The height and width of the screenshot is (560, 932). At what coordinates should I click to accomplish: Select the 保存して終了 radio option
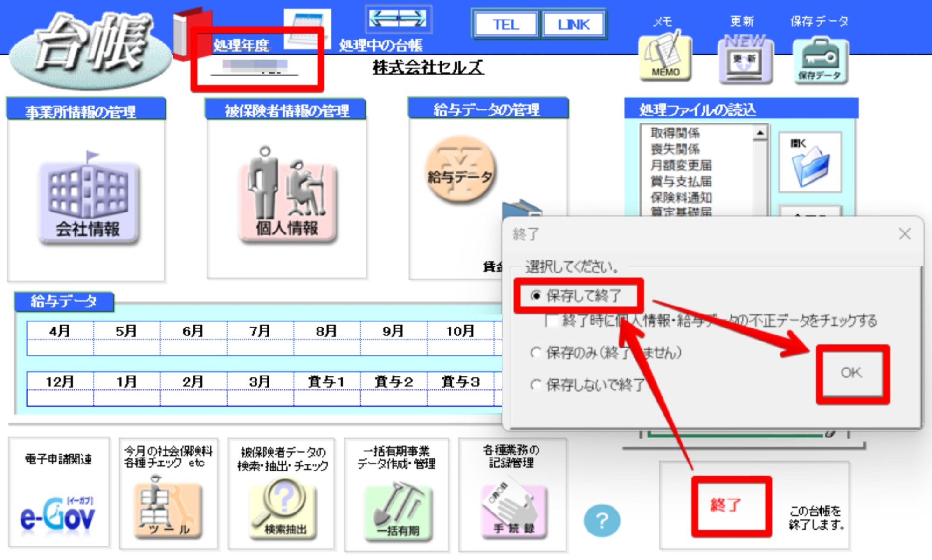pos(576,296)
